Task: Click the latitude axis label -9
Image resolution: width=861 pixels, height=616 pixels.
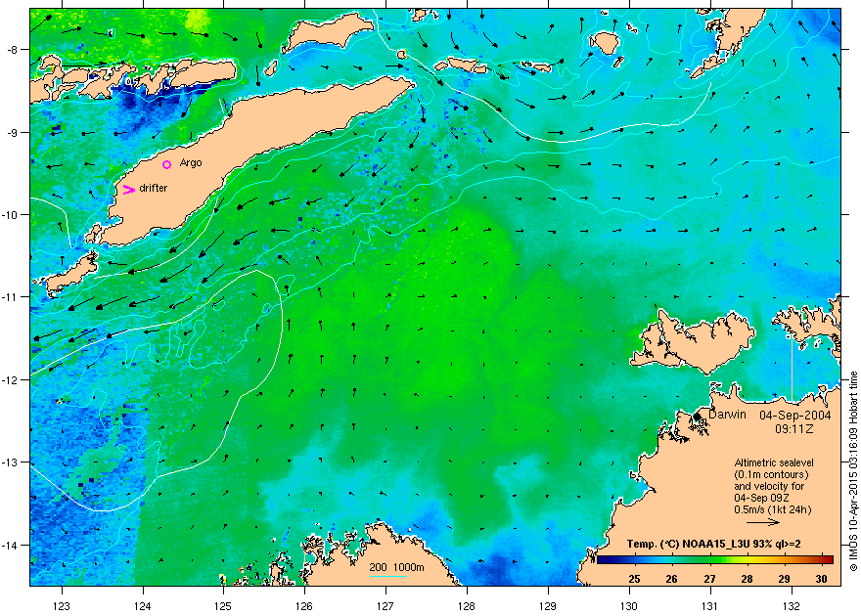Action: pyautogui.click(x=12, y=132)
